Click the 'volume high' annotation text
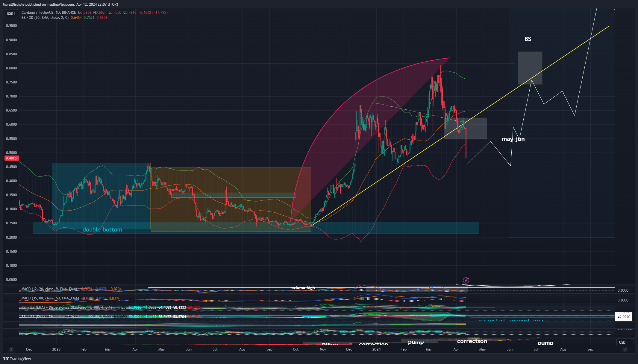The height and width of the screenshot is (364, 638). pos(303,287)
